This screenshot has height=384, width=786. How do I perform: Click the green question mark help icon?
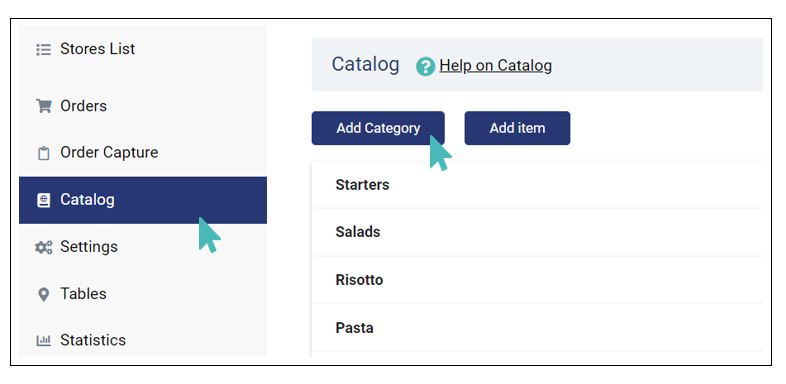426,67
